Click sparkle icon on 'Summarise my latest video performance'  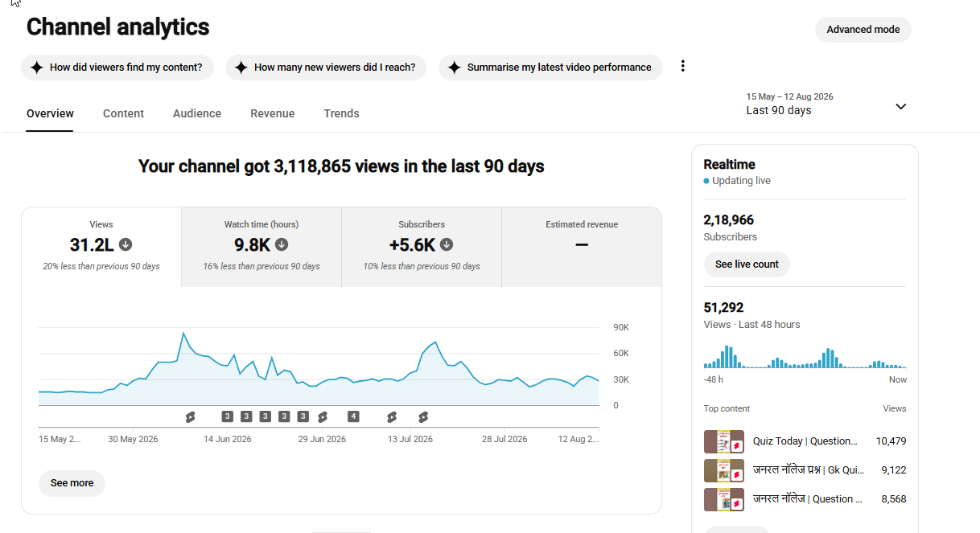point(454,68)
